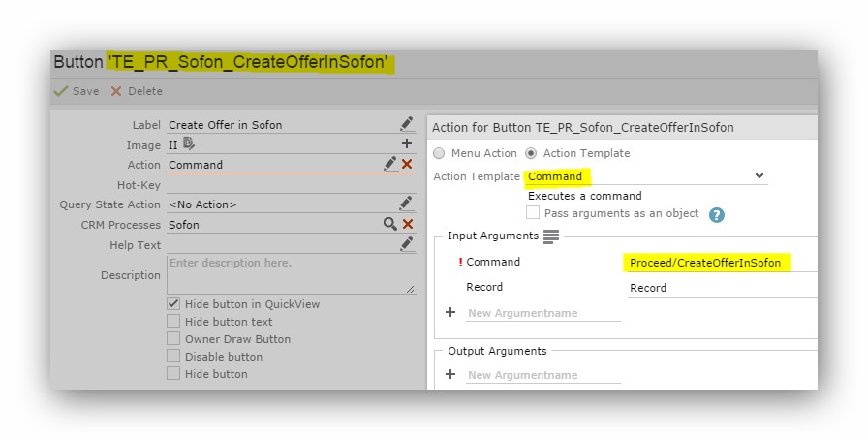
Task: Open the help question mark icon
Action: point(716,214)
